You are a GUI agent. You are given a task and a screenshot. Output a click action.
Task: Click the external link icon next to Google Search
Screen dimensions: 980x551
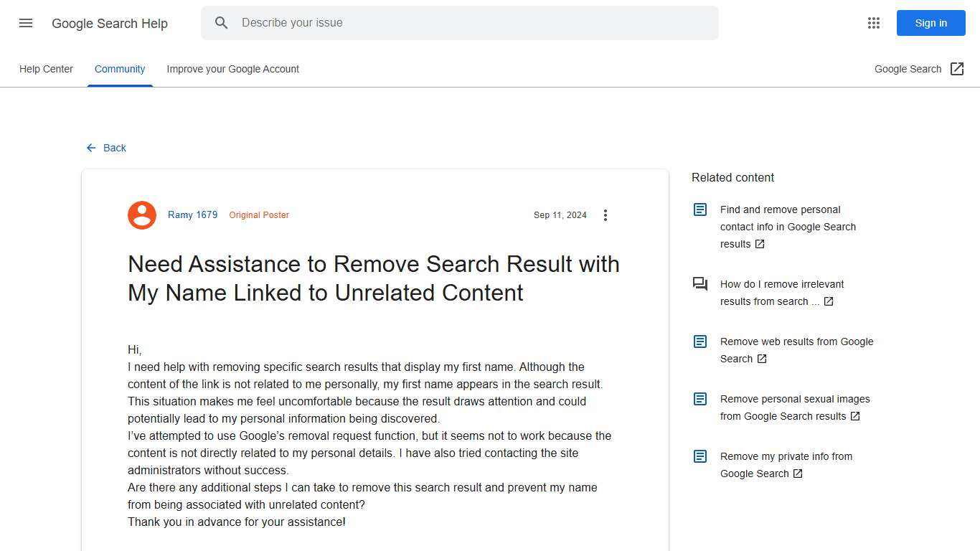tap(957, 68)
